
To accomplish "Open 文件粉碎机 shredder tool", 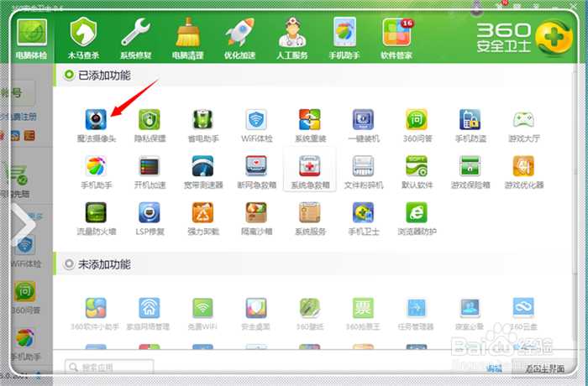I will pos(364,172).
